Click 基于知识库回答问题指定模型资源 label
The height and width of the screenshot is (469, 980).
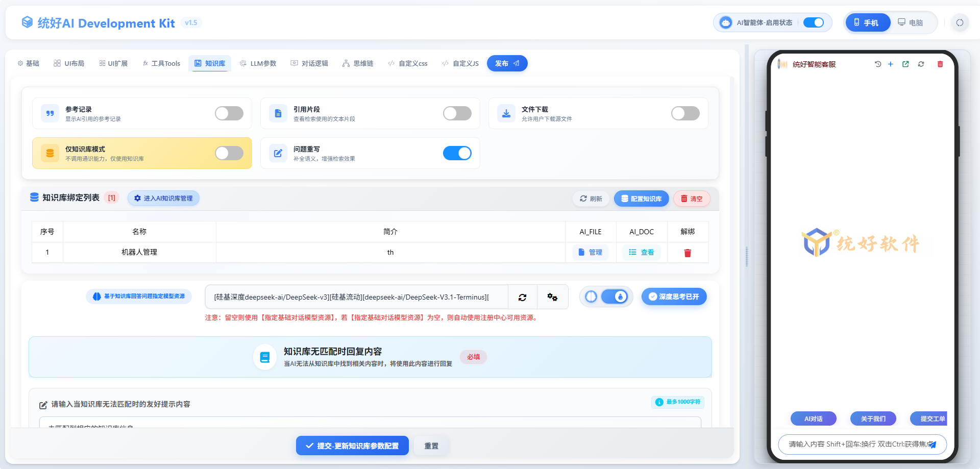coord(139,296)
